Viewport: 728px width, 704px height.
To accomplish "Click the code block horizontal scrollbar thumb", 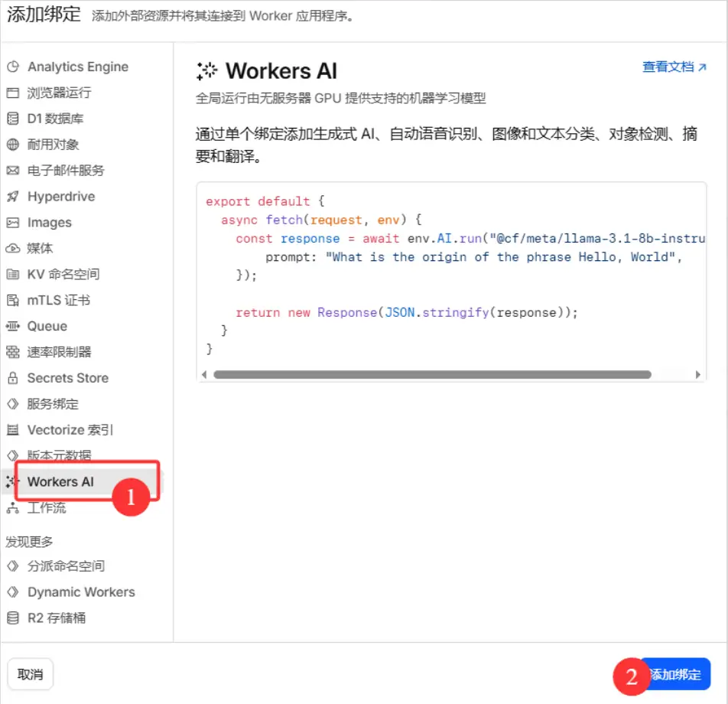I will [x=432, y=374].
